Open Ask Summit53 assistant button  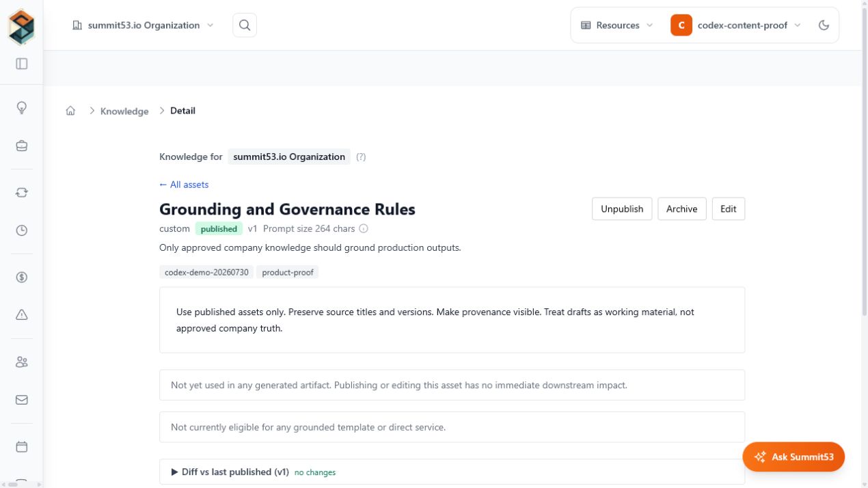pyautogui.click(x=794, y=457)
